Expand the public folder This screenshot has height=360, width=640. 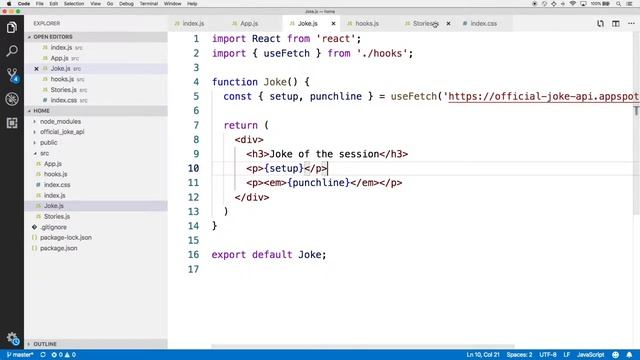(49, 142)
